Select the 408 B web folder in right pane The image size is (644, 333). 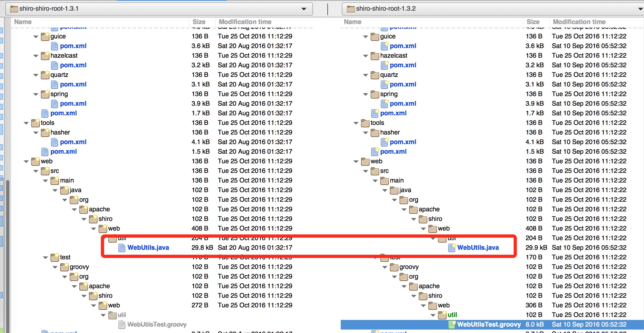[x=444, y=228]
